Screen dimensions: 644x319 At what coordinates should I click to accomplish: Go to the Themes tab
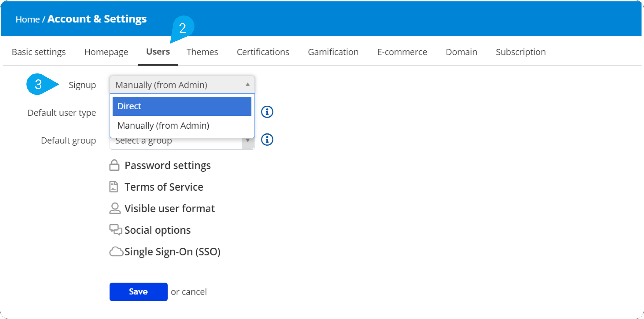[202, 52]
